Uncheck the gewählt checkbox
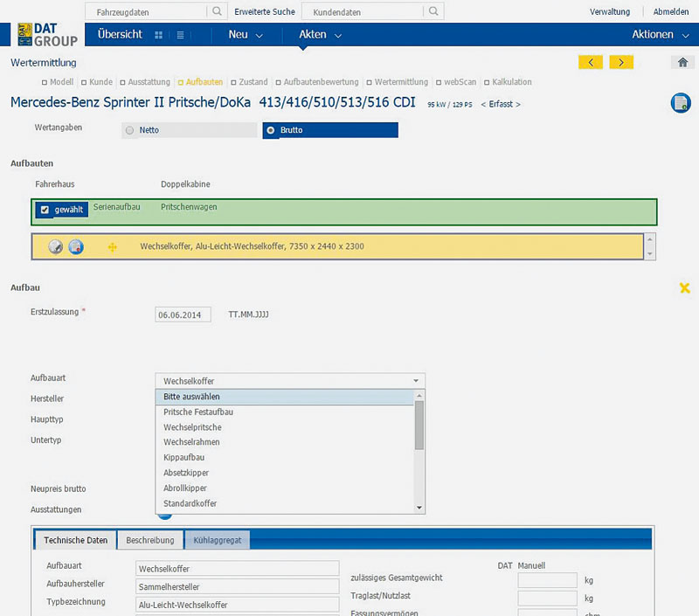Viewport: 699px width, 616px height. [x=45, y=210]
